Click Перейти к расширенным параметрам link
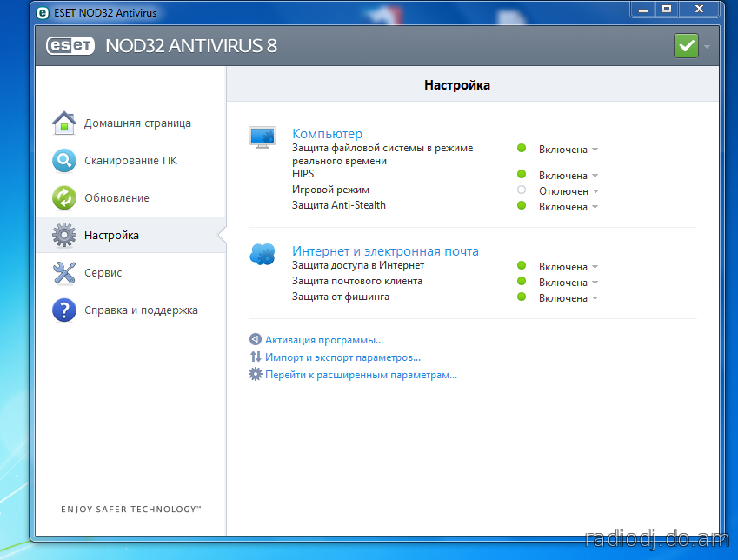 (x=361, y=375)
